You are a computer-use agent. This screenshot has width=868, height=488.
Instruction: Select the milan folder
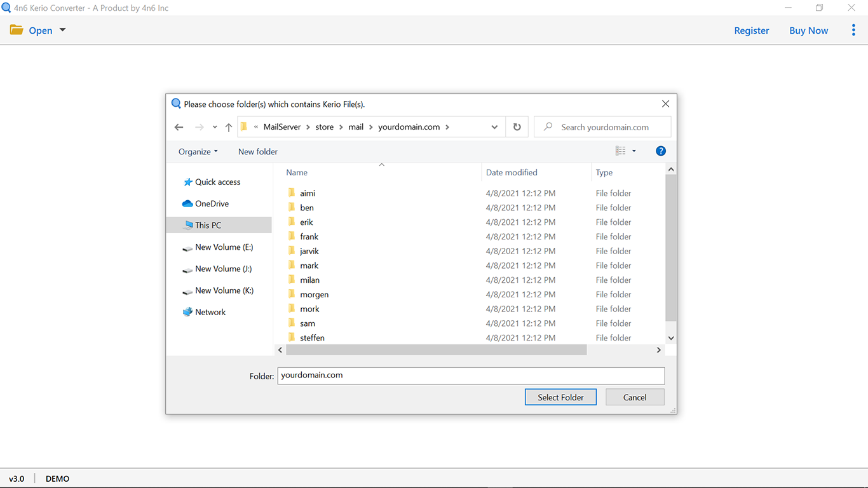click(310, 280)
